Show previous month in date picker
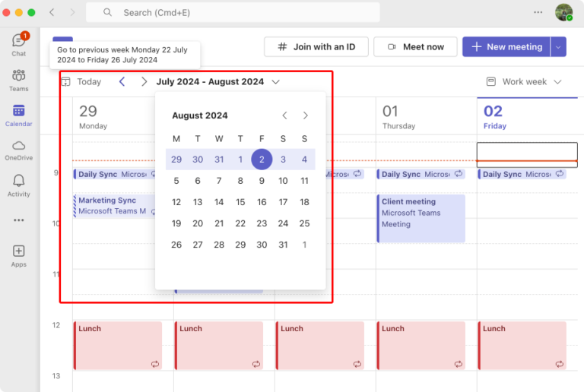The height and width of the screenshot is (392, 584). (284, 115)
